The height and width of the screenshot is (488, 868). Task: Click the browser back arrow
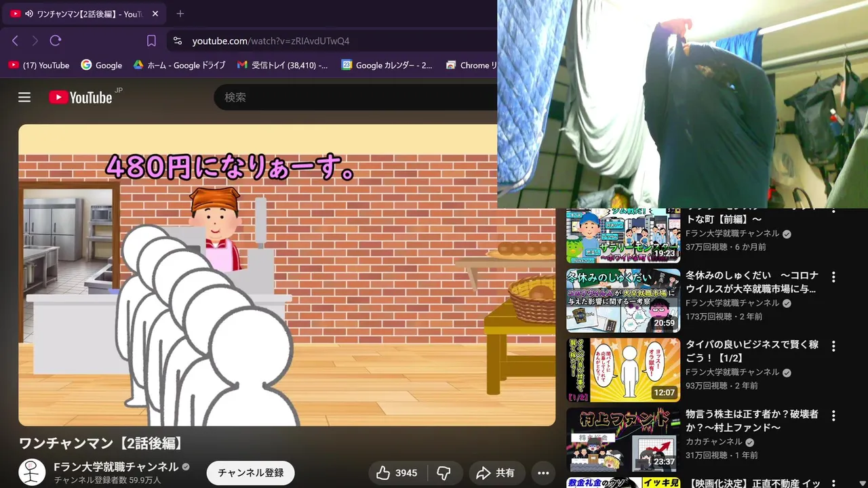coord(15,41)
